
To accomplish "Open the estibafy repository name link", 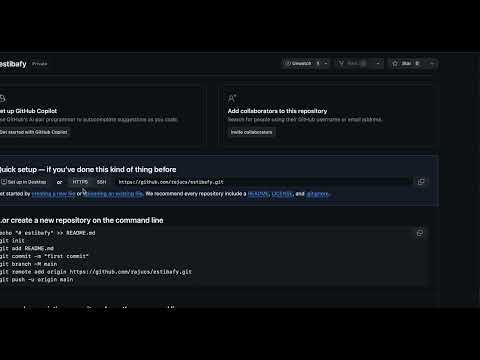I will [x=13, y=64].
